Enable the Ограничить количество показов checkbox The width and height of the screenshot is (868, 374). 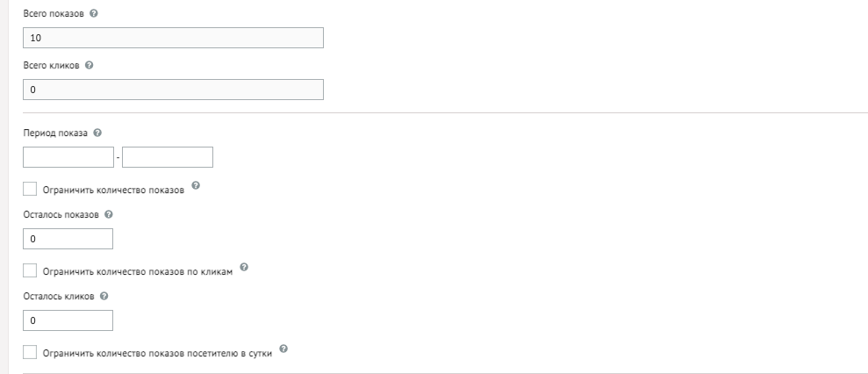[30, 189]
